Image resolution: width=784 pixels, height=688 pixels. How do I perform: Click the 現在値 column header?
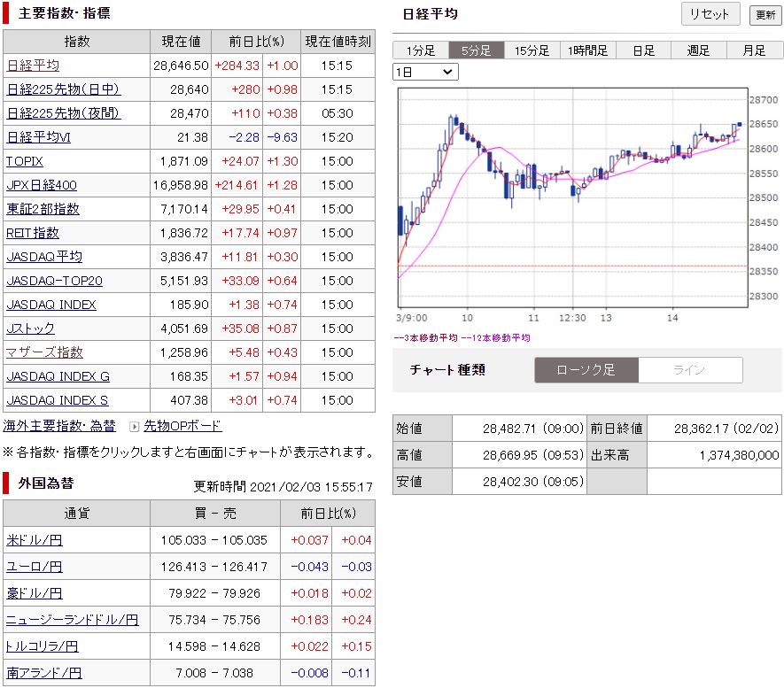181,42
